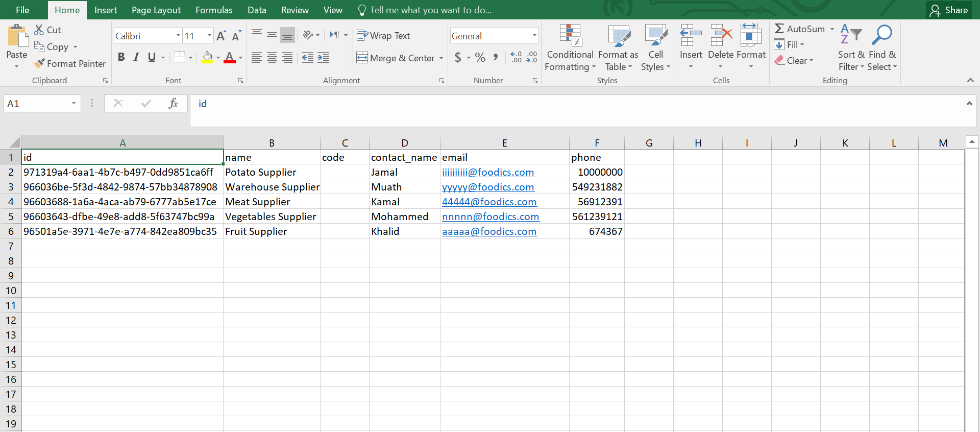Click the Percent Style icon
Image resolution: width=980 pixels, height=432 pixels.
click(480, 58)
